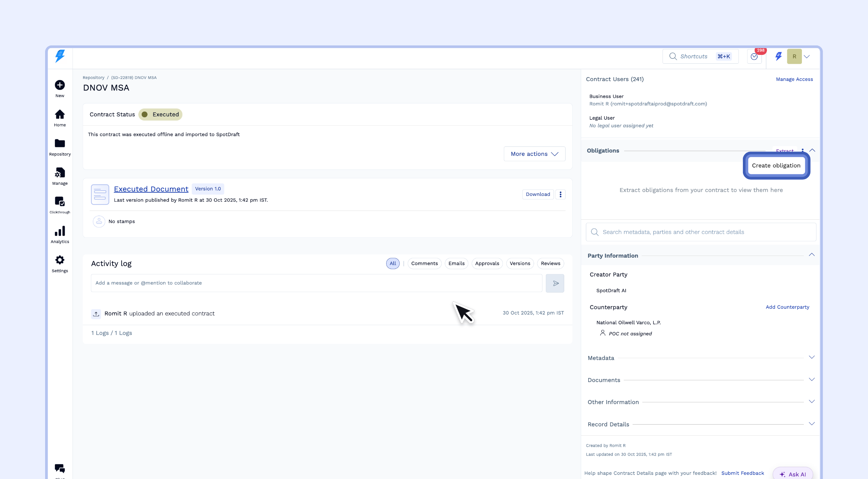Open the Repository folder icon
The image size is (868, 479).
(x=60, y=144)
